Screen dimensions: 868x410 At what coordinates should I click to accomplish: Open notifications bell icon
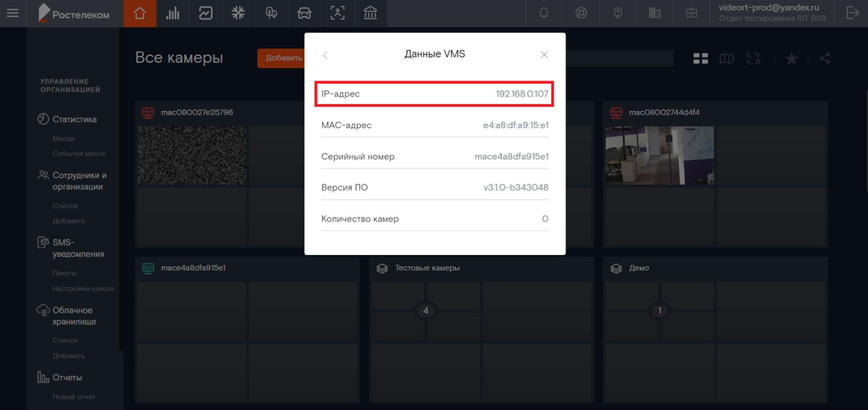point(544,14)
